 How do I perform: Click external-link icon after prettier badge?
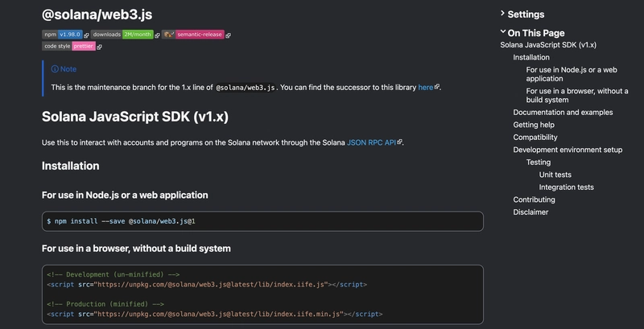click(x=99, y=47)
